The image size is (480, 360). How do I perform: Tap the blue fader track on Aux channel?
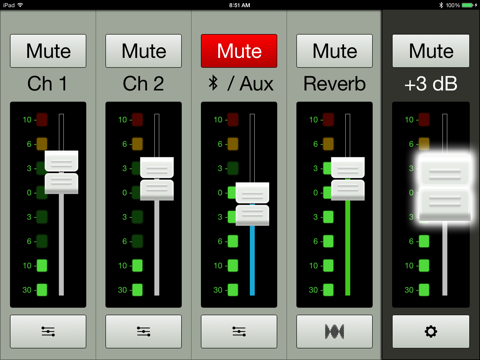pos(252,260)
